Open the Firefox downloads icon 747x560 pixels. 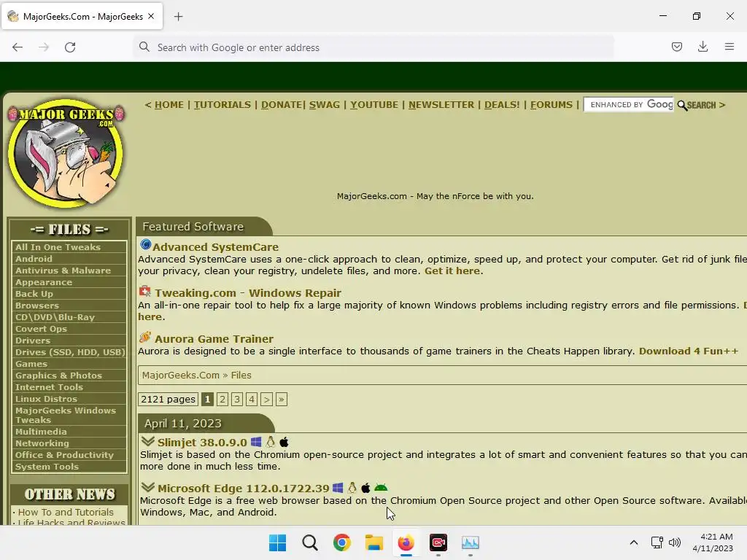point(703,47)
